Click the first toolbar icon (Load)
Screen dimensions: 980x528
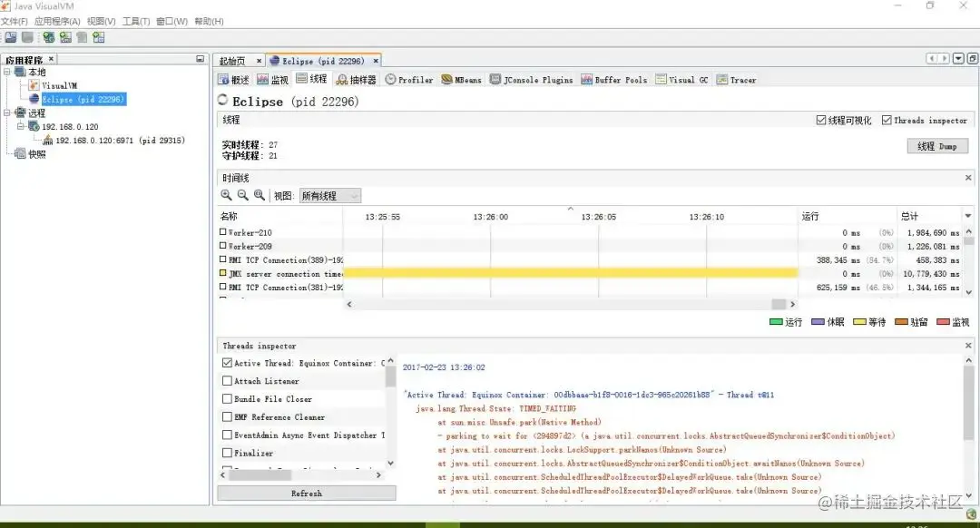pyautogui.click(x=11, y=37)
